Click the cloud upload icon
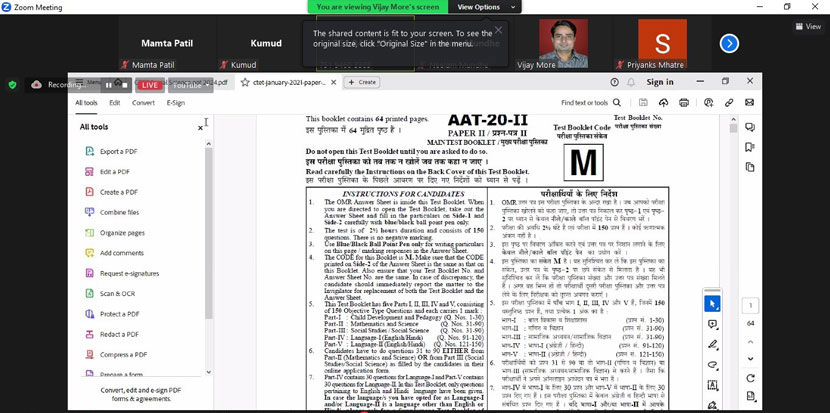 click(663, 103)
